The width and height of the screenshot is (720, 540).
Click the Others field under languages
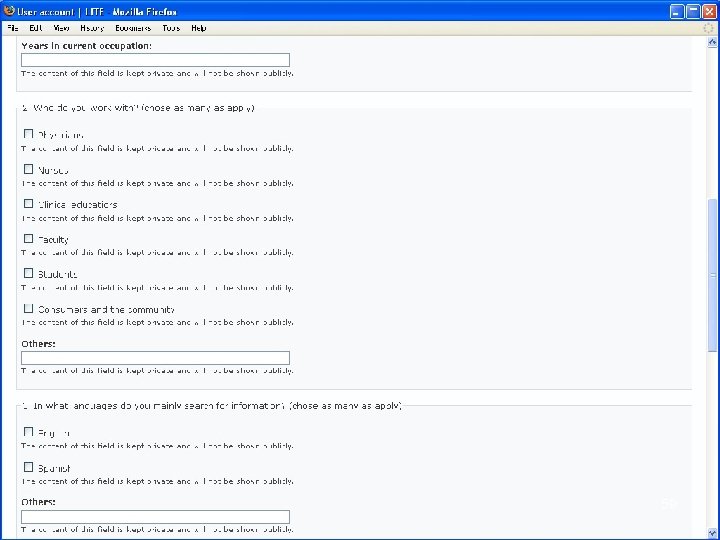(x=155, y=517)
